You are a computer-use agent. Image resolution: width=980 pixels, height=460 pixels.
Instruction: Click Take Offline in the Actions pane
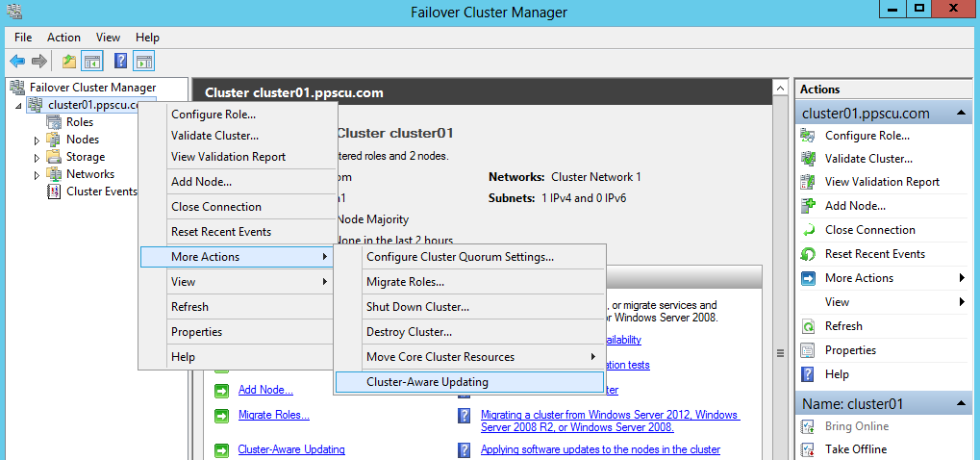click(856, 449)
